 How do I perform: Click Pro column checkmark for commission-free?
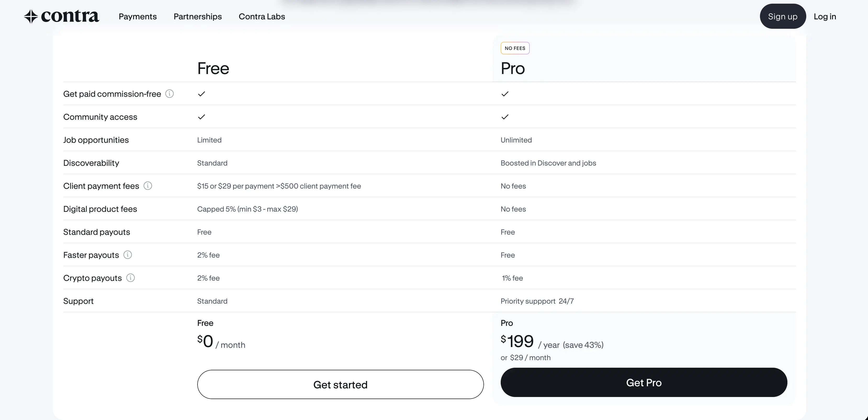(x=505, y=94)
